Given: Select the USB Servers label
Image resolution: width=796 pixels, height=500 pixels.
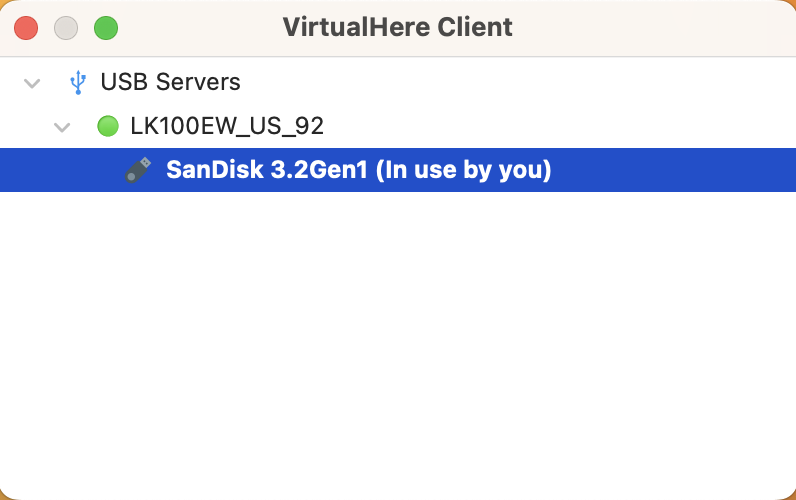Looking at the screenshot, I should click(170, 82).
